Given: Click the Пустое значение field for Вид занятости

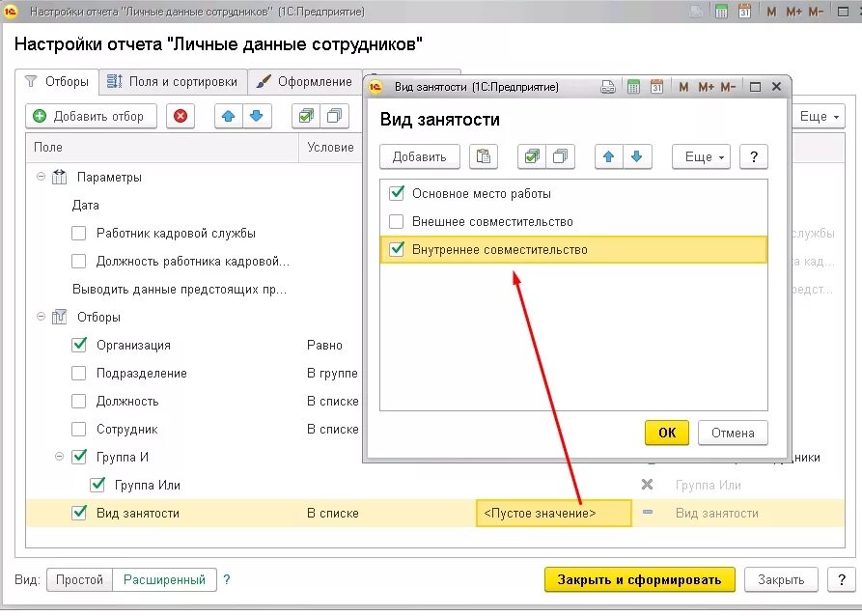Looking at the screenshot, I should coord(552,513).
